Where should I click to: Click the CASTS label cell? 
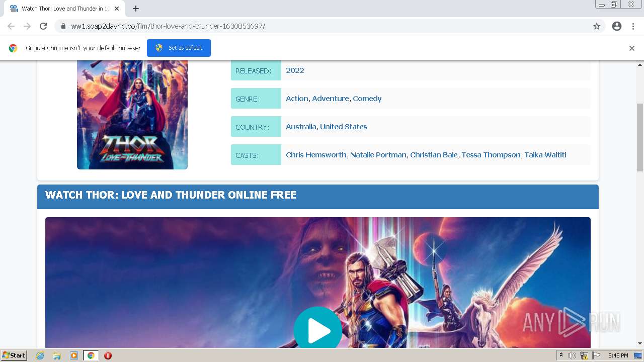pos(256,155)
